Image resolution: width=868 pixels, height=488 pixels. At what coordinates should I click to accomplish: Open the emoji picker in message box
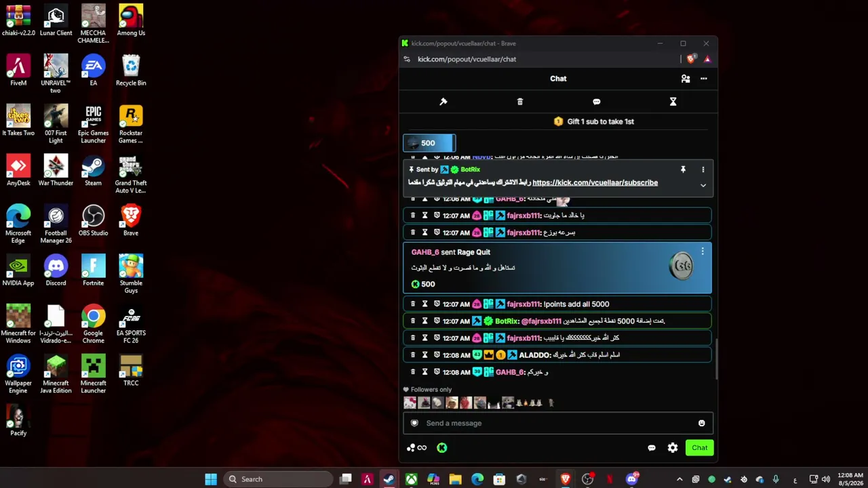(x=702, y=423)
